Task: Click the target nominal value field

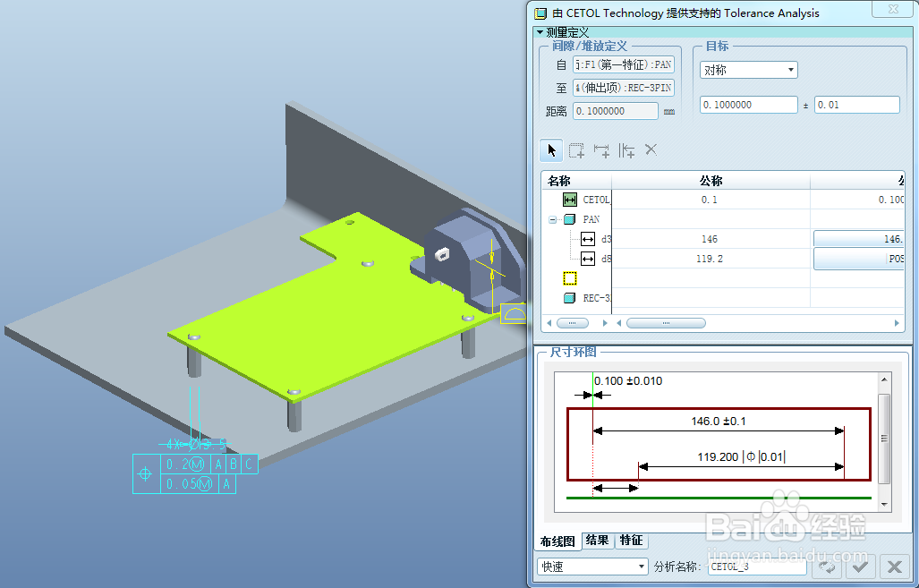Action: tap(748, 105)
